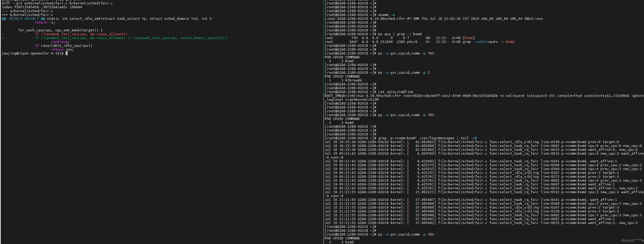Click the log line with timestamp 6.425275

(483, 165)
